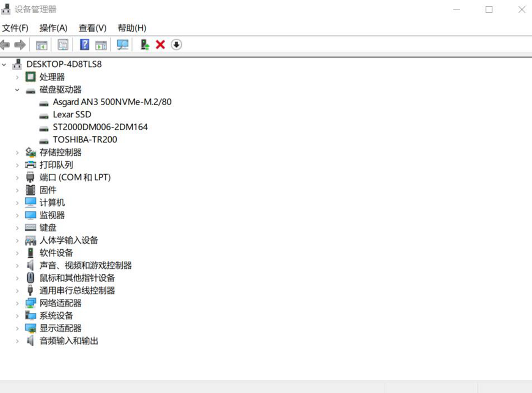The height and width of the screenshot is (393, 532).
Task: Select the Asgard AN3 500NVMe-M.2/80 disk
Action: click(x=112, y=102)
